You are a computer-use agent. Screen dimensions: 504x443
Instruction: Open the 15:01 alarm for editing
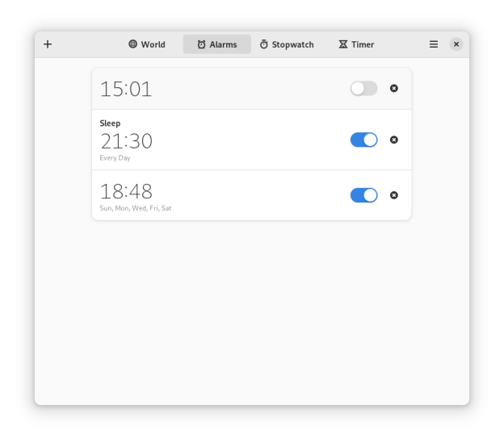click(251, 89)
